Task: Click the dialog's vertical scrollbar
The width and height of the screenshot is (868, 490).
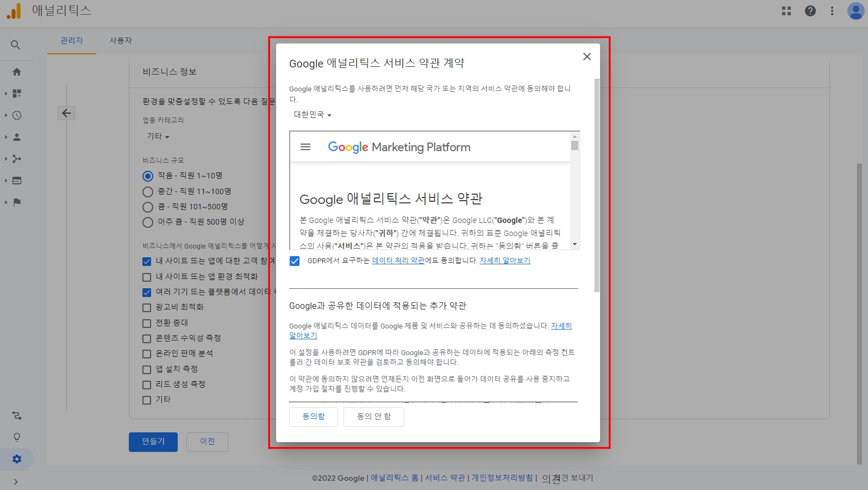Action: pyautogui.click(x=597, y=185)
